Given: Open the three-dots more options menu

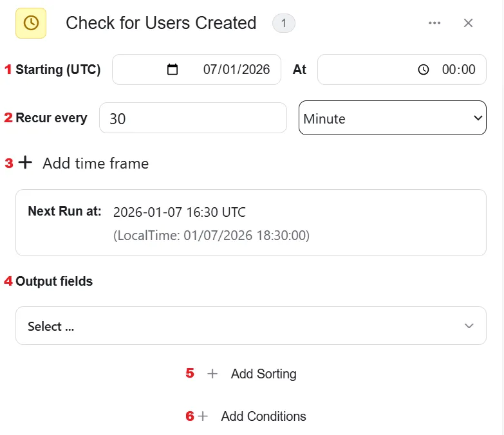Looking at the screenshot, I should [x=434, y=23].
